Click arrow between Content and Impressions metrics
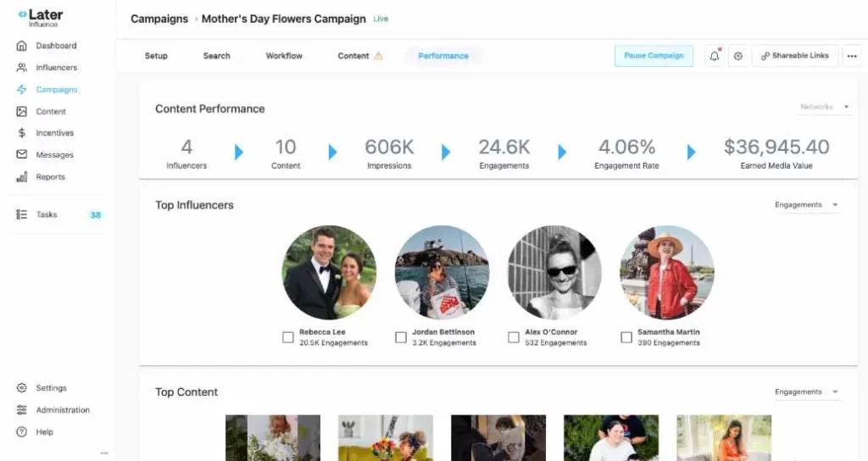 (x=332, y=152)
